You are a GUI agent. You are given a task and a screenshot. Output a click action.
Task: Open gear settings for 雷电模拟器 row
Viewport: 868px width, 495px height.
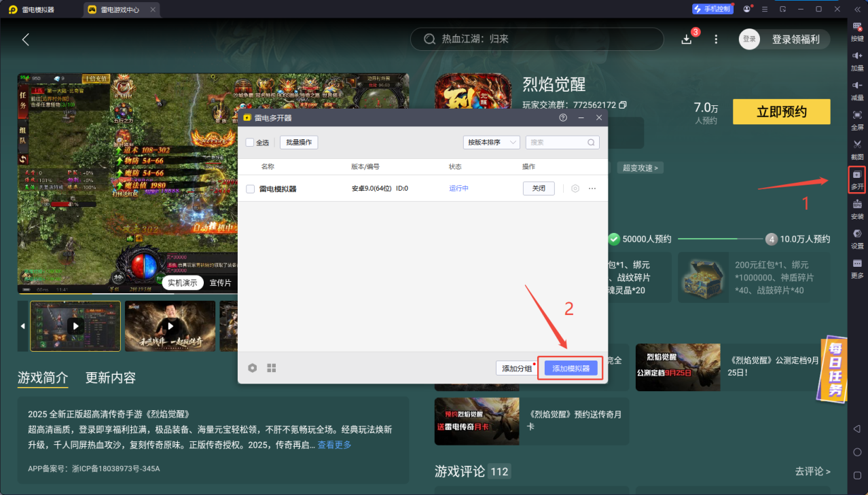click(575, 188)
